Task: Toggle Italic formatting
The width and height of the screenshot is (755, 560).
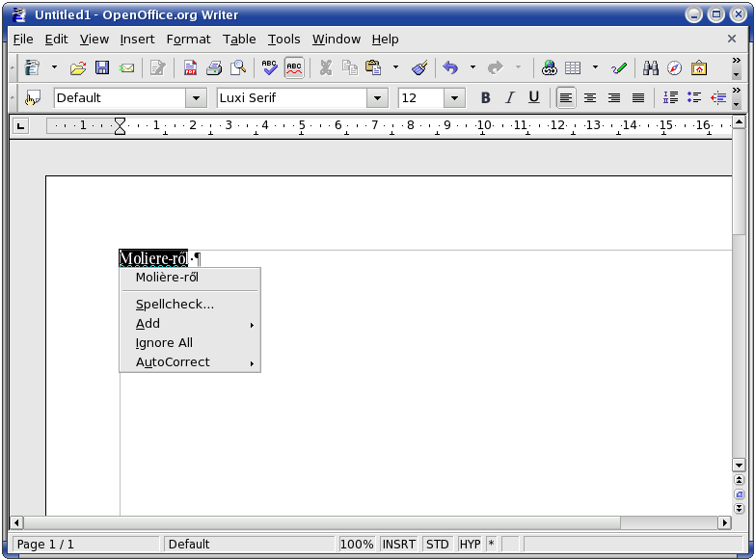Action: tap(509, 97)
